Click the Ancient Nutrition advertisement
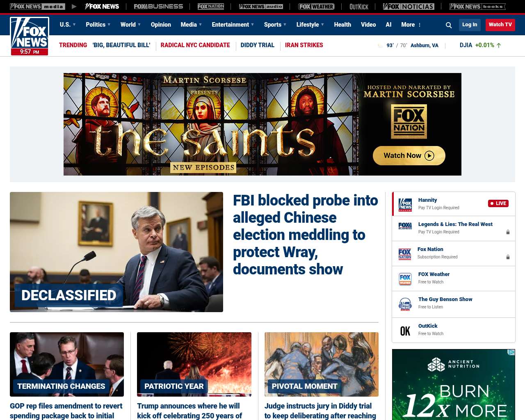The image size is (525, 420). click(454, 384)
